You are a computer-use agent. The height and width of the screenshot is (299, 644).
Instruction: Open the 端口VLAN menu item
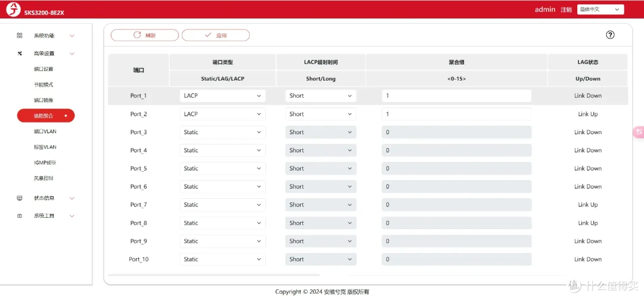[45, 132]
